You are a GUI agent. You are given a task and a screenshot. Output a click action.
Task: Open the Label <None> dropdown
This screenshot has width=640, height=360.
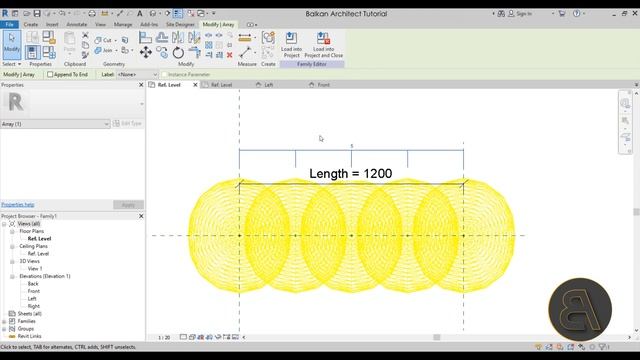tap(137, 74)
